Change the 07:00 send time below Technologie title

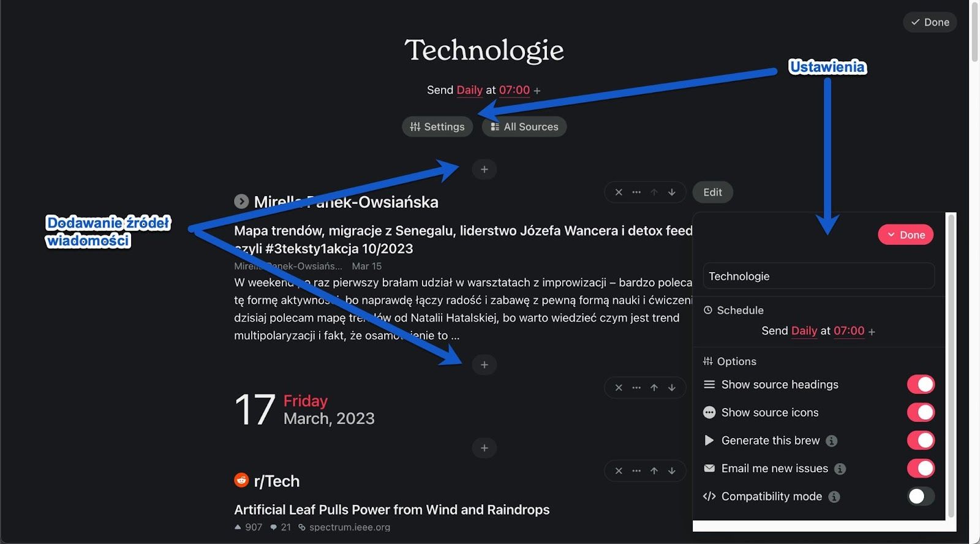tap(514, 90)
